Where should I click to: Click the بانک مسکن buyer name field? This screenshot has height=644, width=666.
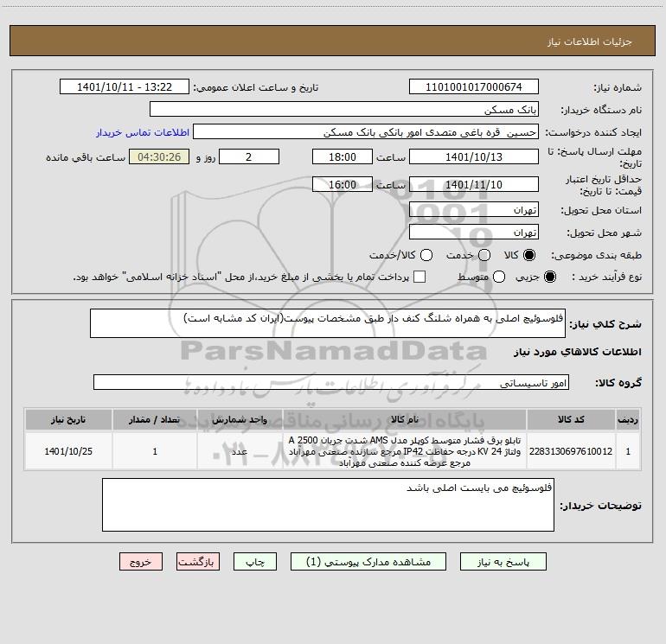coord(344,110)
